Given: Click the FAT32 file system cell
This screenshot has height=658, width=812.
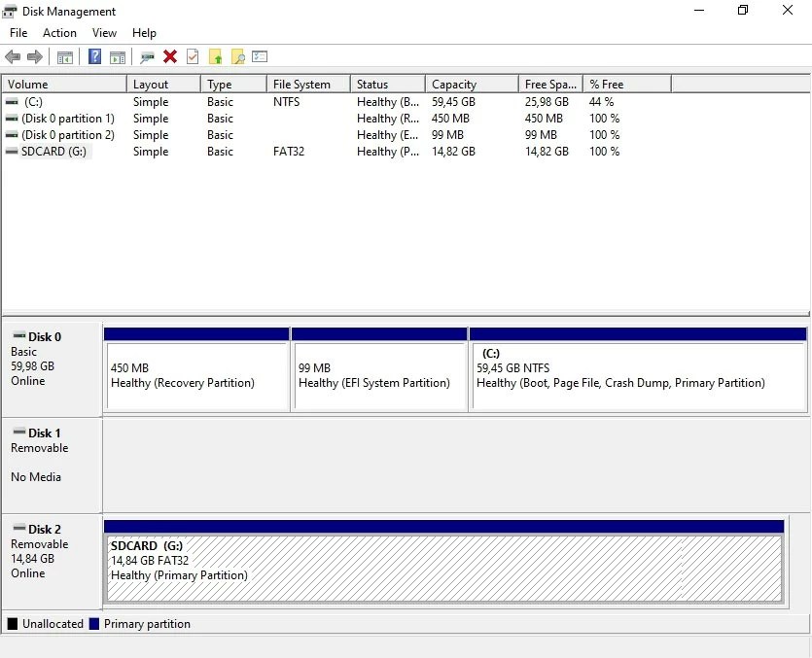Looking at the screenshot, I should click(x=289, y=152).
